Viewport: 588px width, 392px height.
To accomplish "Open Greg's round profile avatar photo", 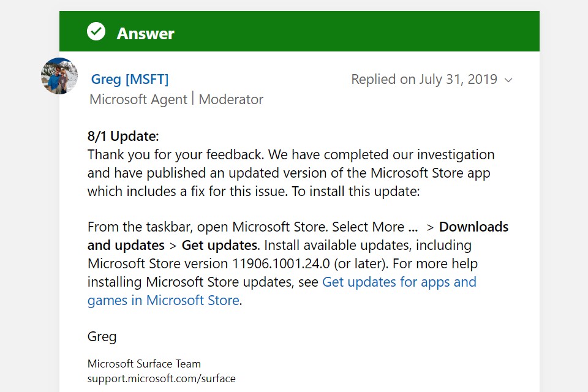I will (59, 76).
